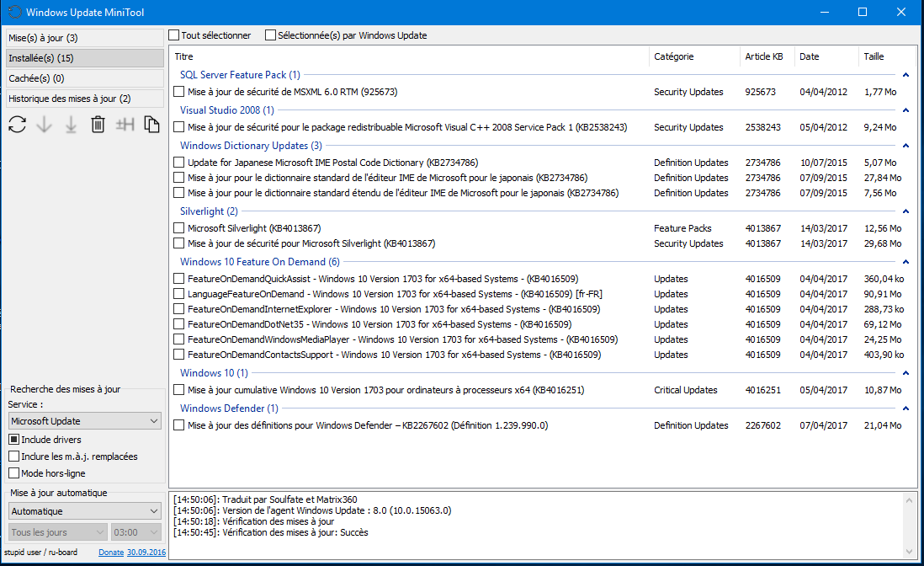Open the Service 'Microsoft Update' dropdown
The height and width of the screenshot is (566, 924).
(84, 420)
